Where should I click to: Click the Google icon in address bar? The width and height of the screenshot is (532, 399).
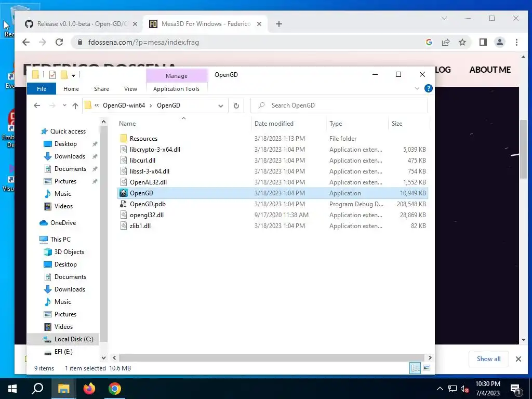tap(429, 42)
